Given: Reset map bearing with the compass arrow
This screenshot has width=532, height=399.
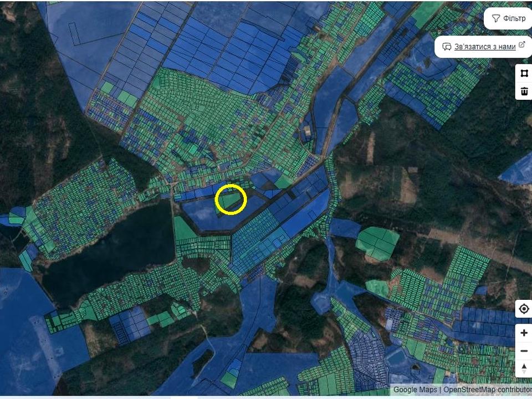Looking at the screenshot, I should (524, 369).
